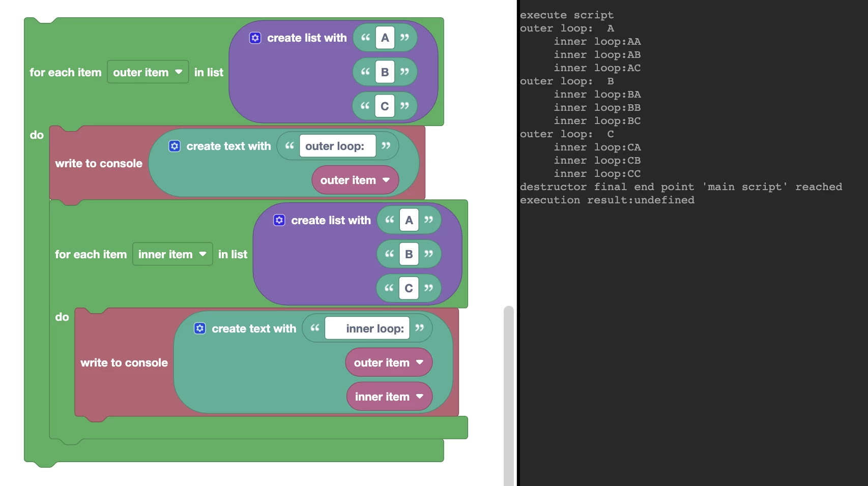Click 'inner loop:BA' console output
868x486 pixels.
click(x=597, y=95)
